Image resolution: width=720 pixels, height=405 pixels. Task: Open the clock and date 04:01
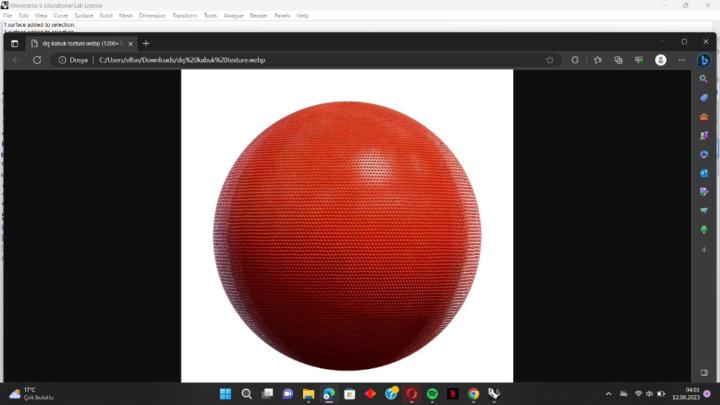686,394
